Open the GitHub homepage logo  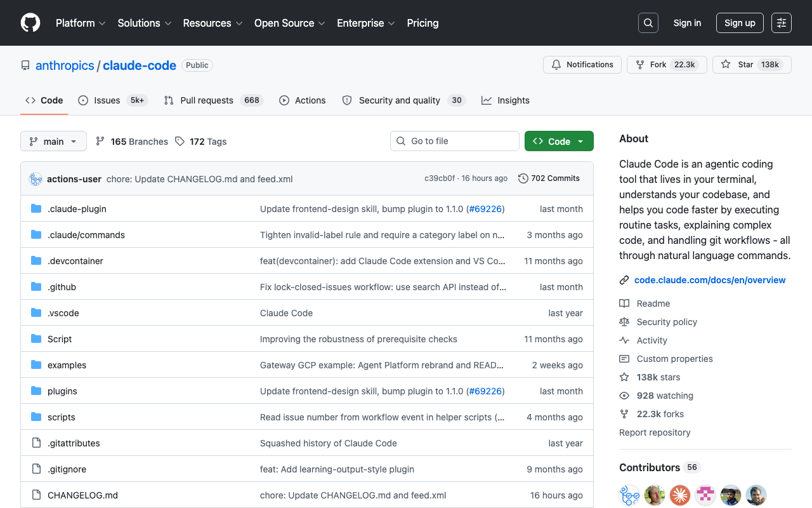pos(30,23)
